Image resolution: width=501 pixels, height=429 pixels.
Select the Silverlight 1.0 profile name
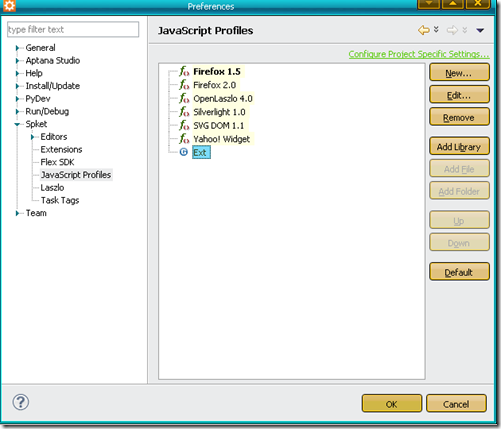pyautogui.click(x=219, y=112)
